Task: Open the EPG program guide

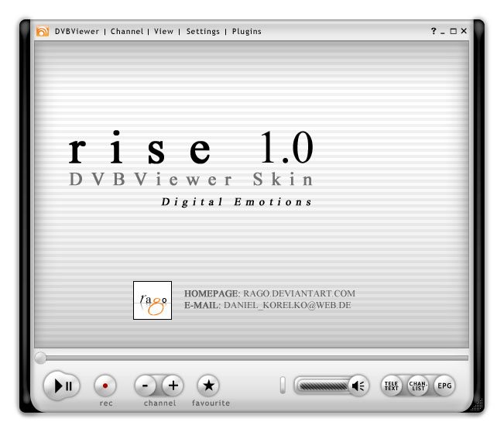Action: [x=444, y=386]
